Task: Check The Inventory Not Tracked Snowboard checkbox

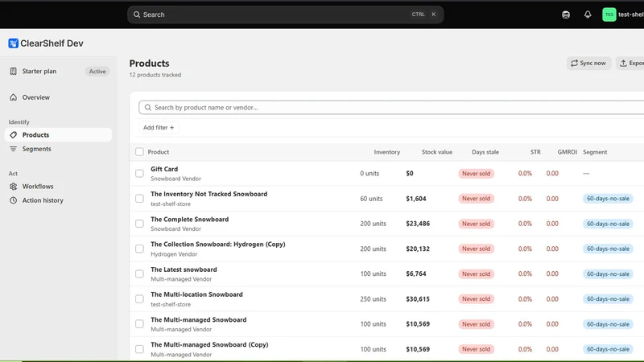Action: pyautogui.click(x=139, y=199)
